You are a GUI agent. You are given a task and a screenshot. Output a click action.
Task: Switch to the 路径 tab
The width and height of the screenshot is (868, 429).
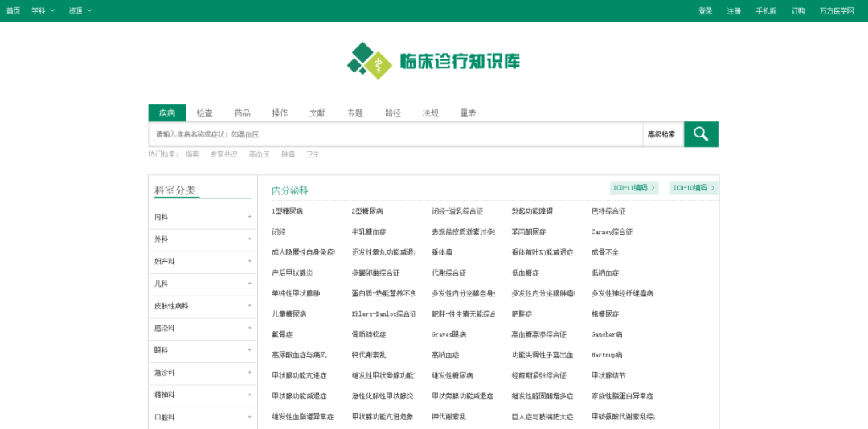tap(392, 113)
